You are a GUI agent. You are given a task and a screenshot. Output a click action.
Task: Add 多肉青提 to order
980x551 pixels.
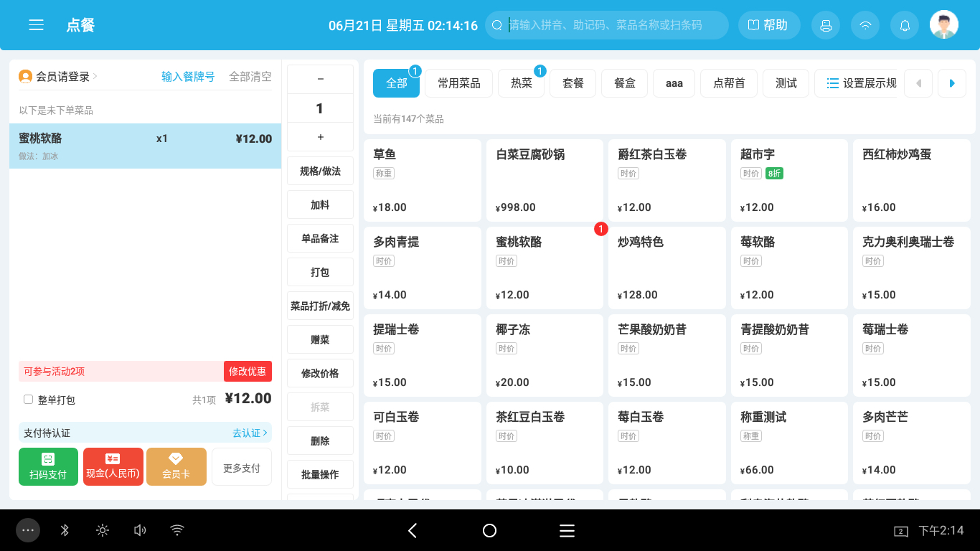tap(423, 268)
